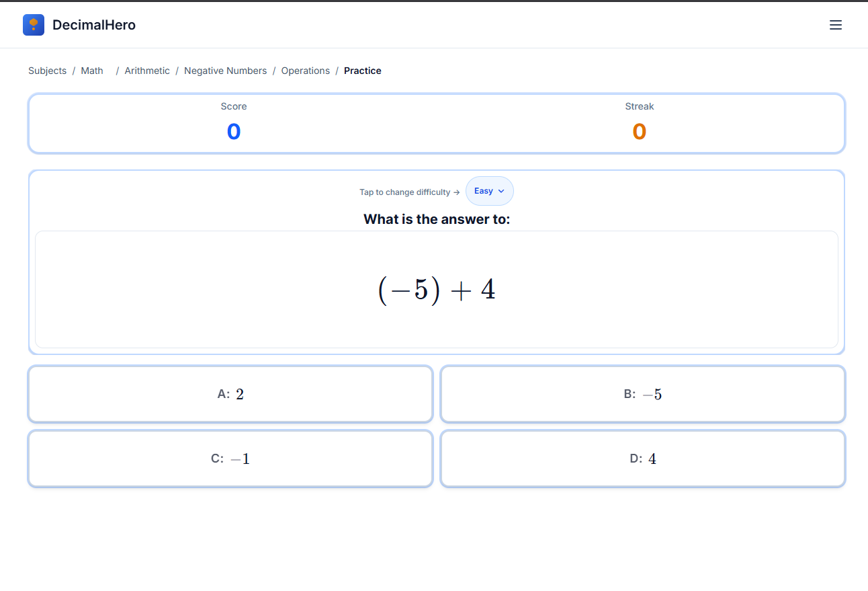The height and width of the screenshot is (591, 868).
Task: Choose answer B: −5
Action: [x=642, y=394]
